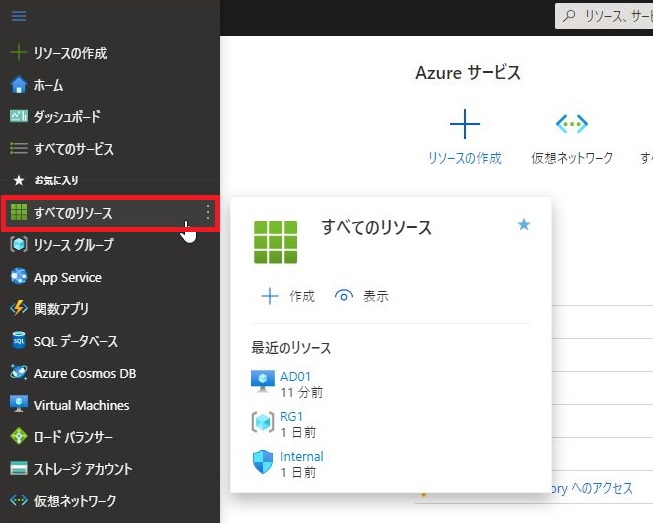Click the お気に入り label in sidebar
Screen dimensions: 653x523
click(x=56, y=180)
